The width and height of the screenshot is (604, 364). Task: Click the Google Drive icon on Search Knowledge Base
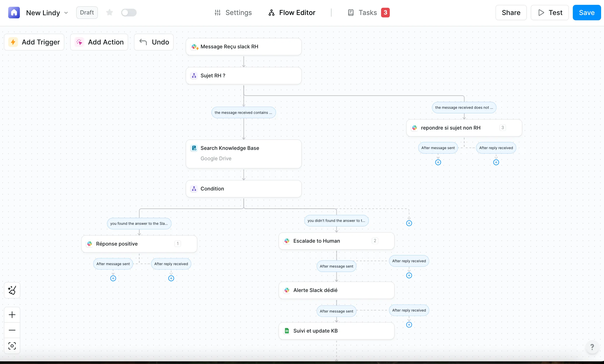(194, 148)
